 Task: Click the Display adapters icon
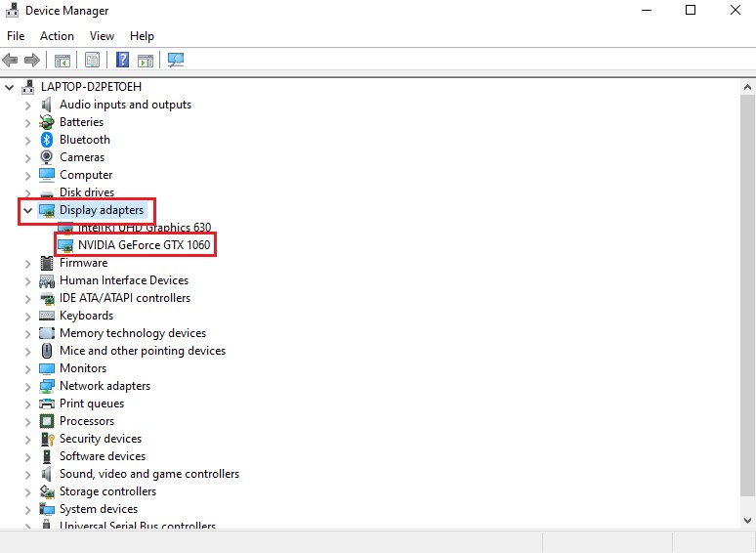[47, 210]
